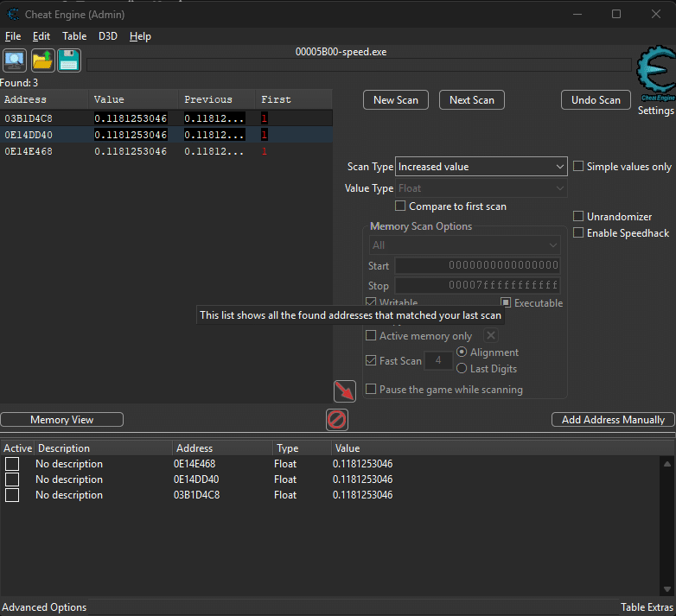The width and height of the screenshot is (676, 616).
Task: Check Compare to first scan
Action: (x=400, y=206)
